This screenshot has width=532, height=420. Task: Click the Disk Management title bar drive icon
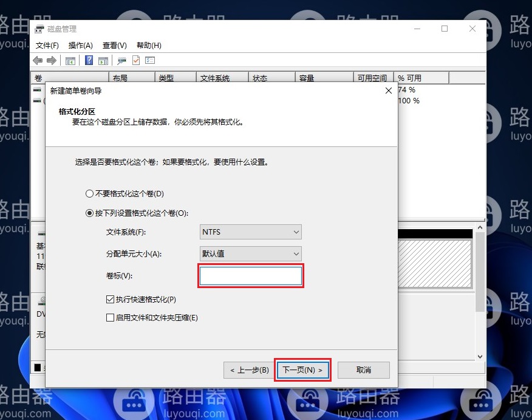pyautogui.click(x=39, y=29)
